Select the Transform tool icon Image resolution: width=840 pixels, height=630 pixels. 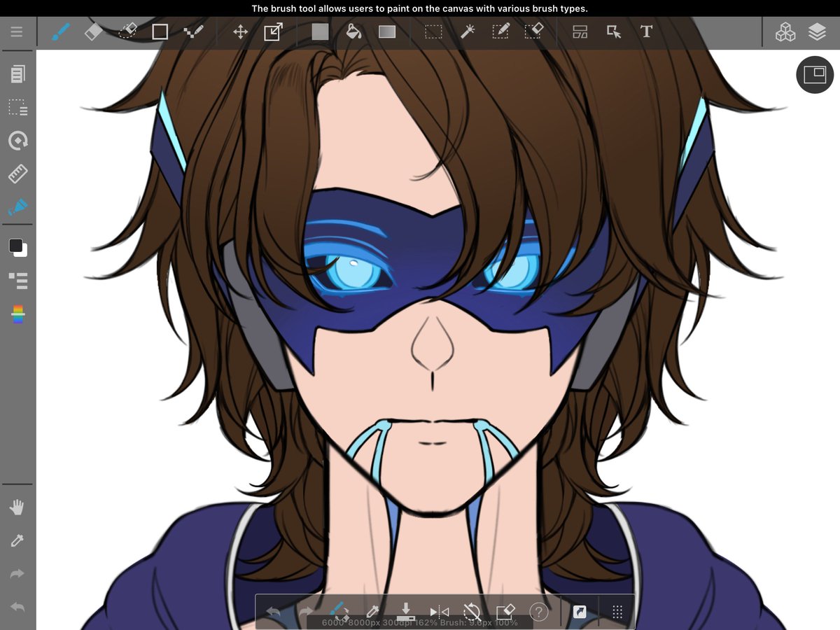(273, 32)
